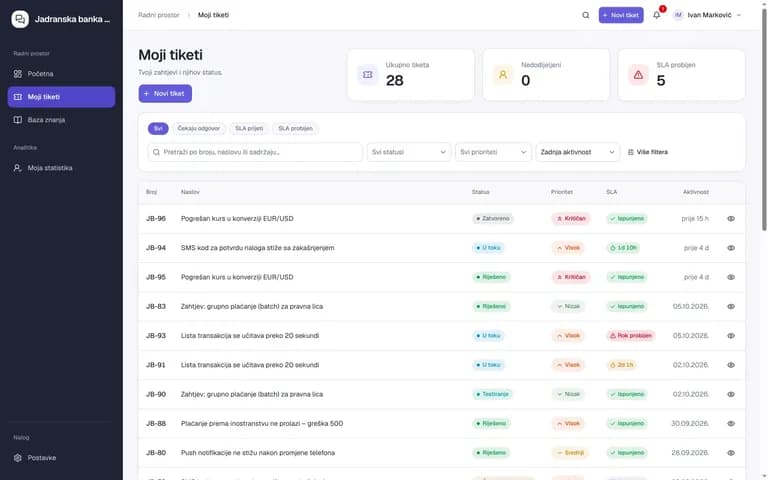Click the Moja statistika person icon
768x480 pixels.
(18, 168)
